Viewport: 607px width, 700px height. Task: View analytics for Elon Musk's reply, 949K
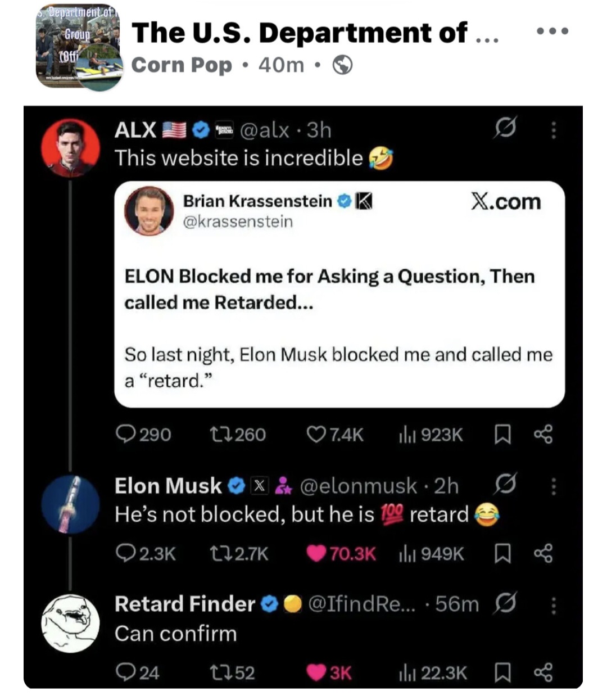(x=432, y=554)
